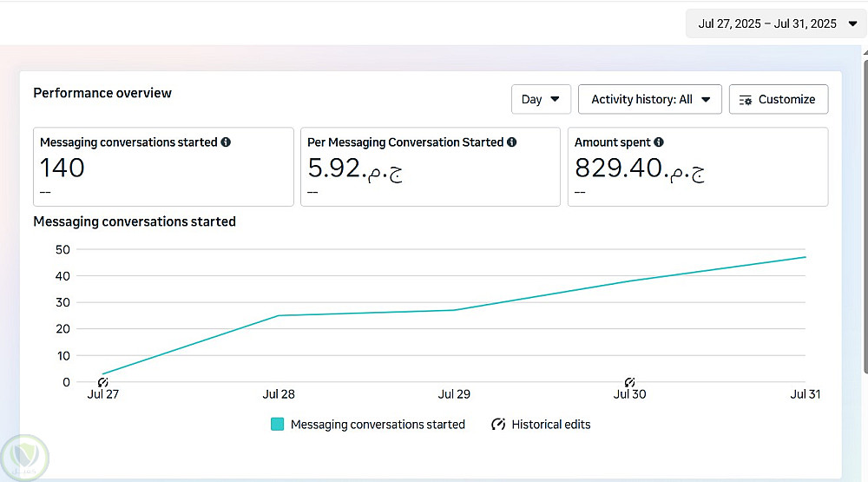
Task: Click historical edit marker at Jul 27
Action: tap(102, 382)
